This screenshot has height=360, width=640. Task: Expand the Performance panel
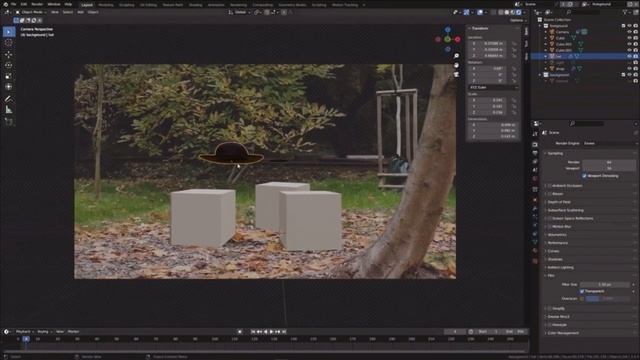558,243
